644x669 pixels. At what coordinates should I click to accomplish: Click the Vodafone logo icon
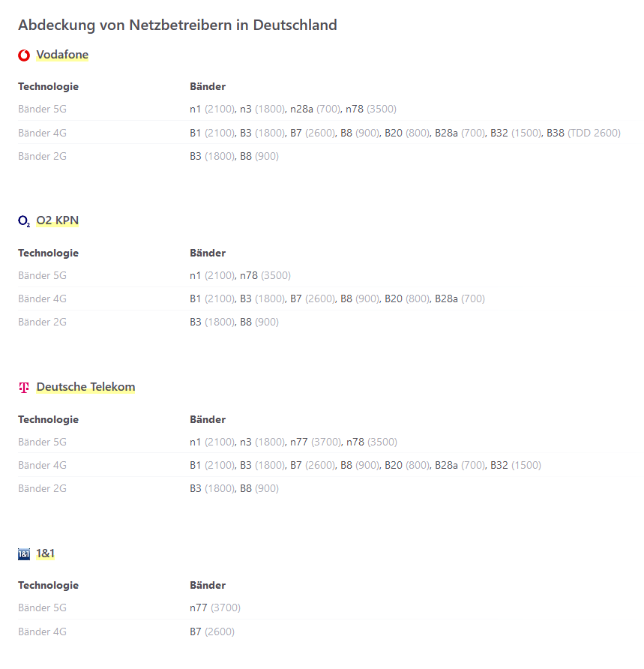[24, 55]
